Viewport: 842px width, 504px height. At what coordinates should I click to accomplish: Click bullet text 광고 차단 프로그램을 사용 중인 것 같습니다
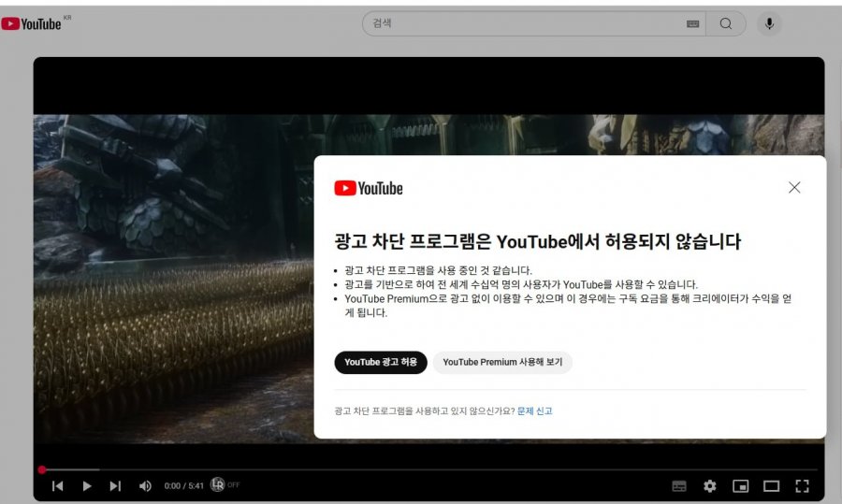pyautogui.click(x=438, y=270)
